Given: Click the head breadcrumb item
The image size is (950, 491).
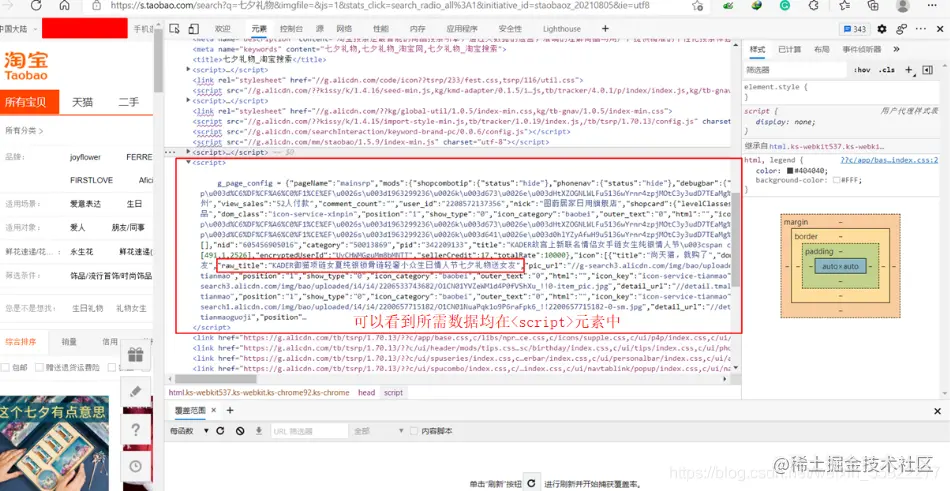Looking at the screenshot, I should click(x=367, y=393).
